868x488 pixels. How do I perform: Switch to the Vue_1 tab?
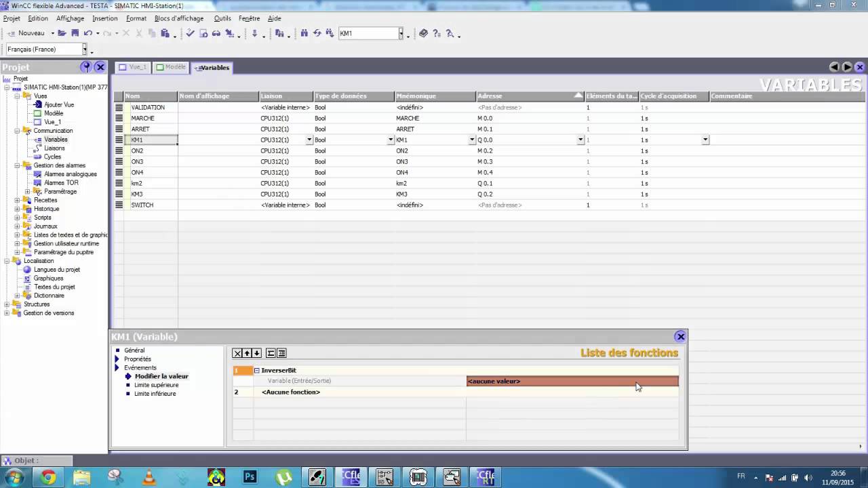(x=133, y=67)
